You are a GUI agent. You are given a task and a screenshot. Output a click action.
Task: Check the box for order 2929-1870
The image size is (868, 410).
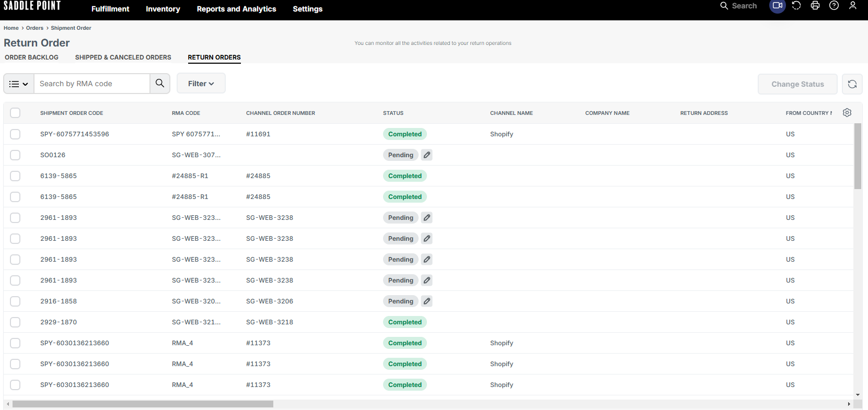click(x=15, y=322)
